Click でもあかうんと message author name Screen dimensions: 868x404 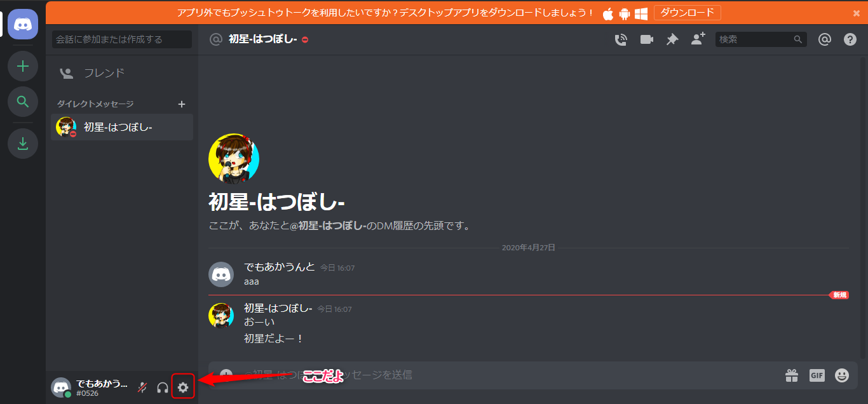pos(280,267)
